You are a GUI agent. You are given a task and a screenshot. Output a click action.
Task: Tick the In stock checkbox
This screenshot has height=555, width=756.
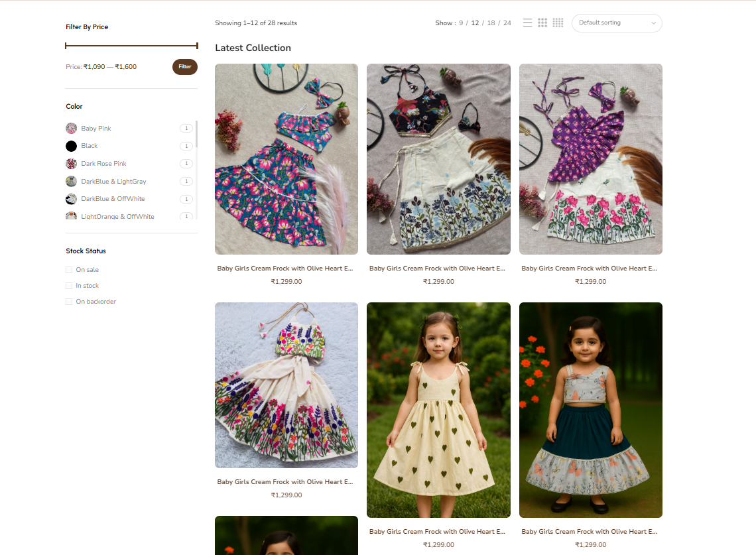tap(69, 286)
